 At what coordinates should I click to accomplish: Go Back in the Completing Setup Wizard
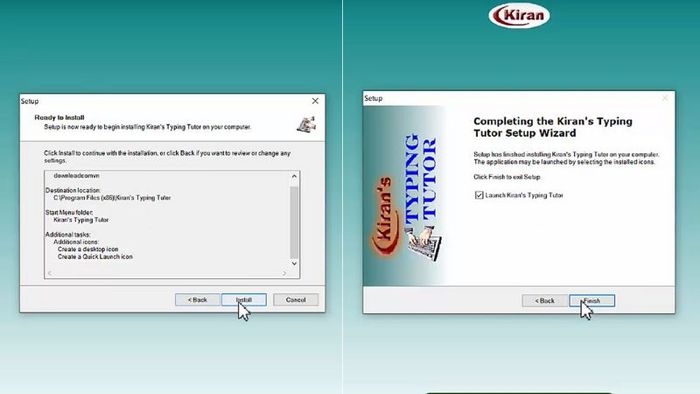(x=545, y=301)
